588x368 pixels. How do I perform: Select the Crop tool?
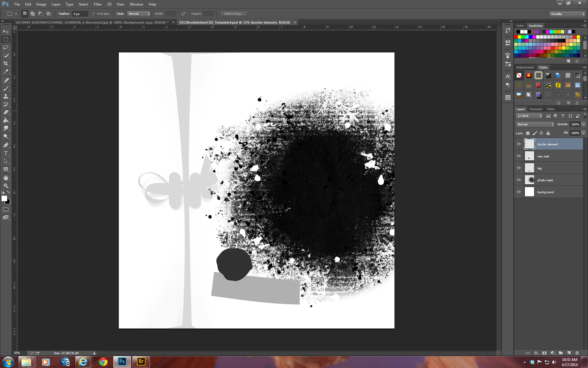6,64
